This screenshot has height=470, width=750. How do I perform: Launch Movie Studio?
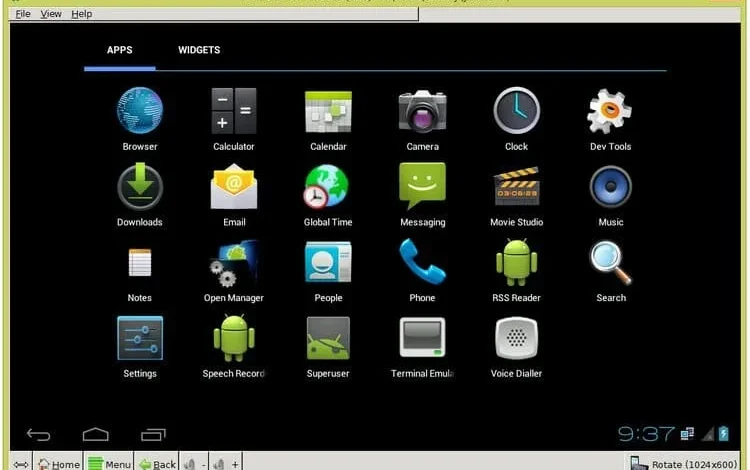517,186
